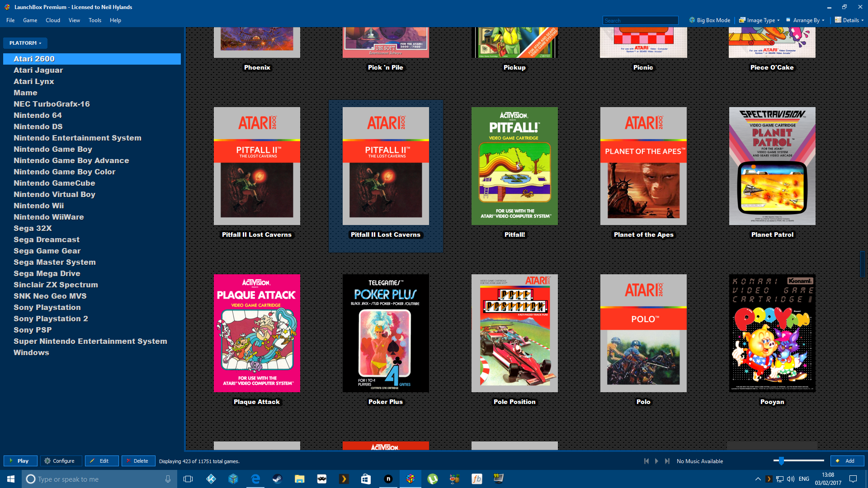Click the Search box
This screenshot has height=488, width=868.
pyautogui.click(x=640, y=20)
